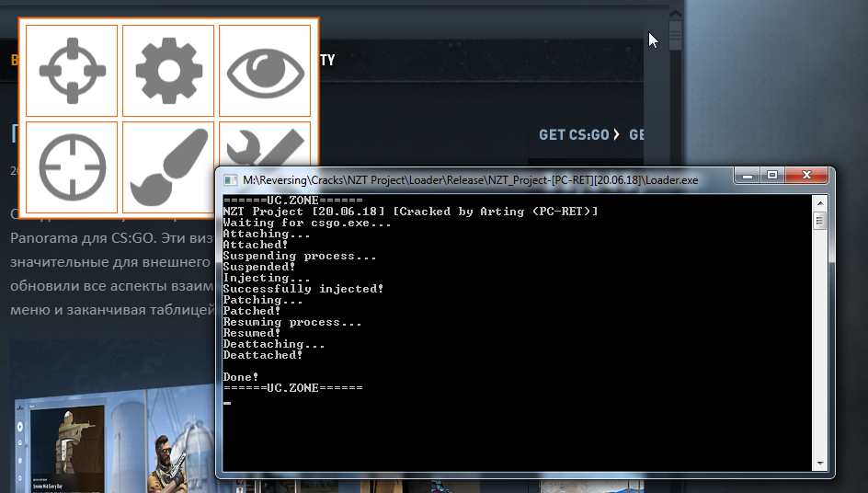Viewport: 868px width, 493px height.
Task: Open the gear settings icon in the cheat menu
Action: pos(168,70)
